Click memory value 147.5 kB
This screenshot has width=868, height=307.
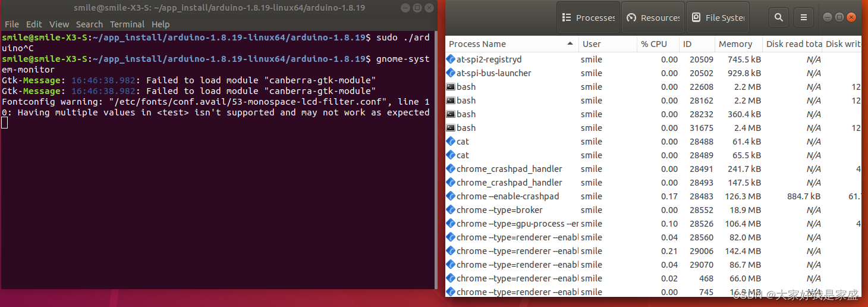pos(744,183)
